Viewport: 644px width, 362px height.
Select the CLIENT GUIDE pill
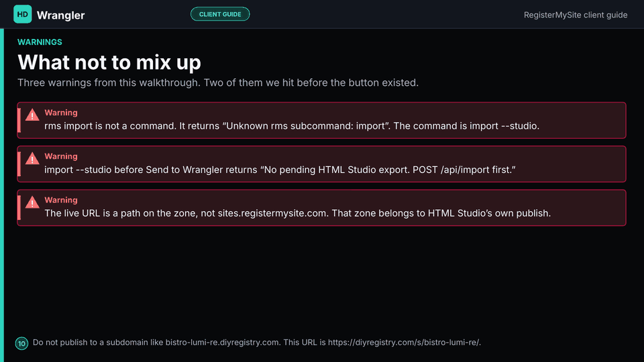(220, 14)
